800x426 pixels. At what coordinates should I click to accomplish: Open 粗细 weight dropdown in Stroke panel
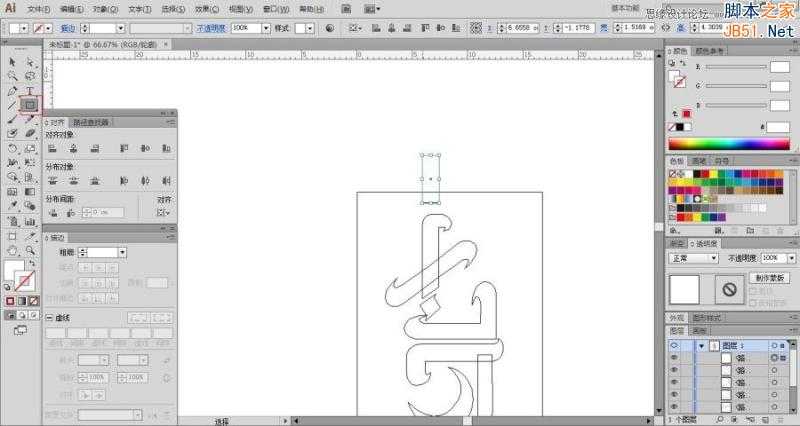pyautogui.click(x=122, y=253)
